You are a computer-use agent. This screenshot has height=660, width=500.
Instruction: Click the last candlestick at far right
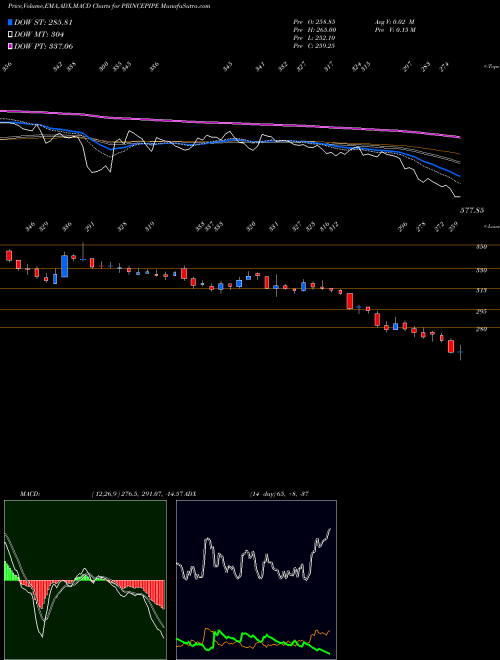tap(460, 352)
